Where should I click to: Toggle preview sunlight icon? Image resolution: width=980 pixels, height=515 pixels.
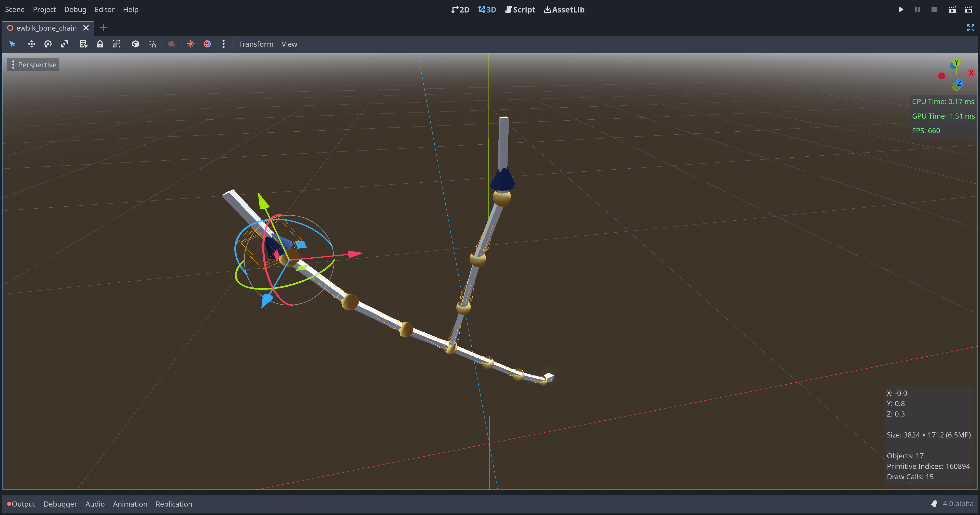point(191,44)
